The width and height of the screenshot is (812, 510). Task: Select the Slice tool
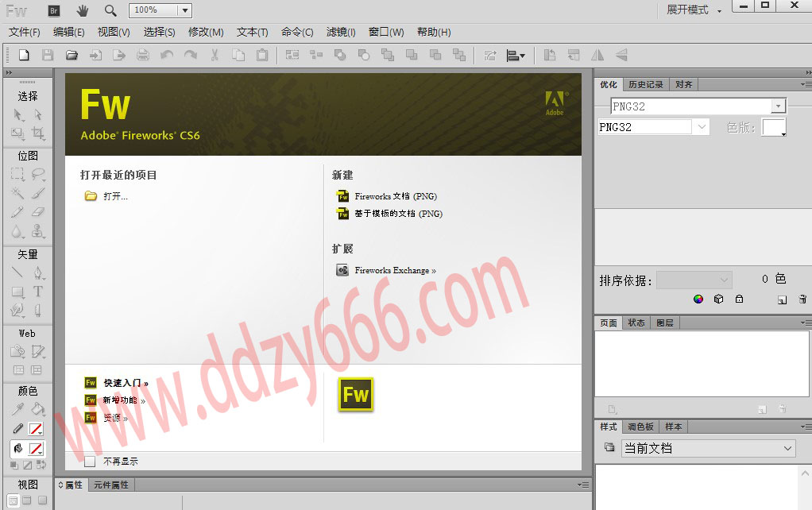[38, 352]
